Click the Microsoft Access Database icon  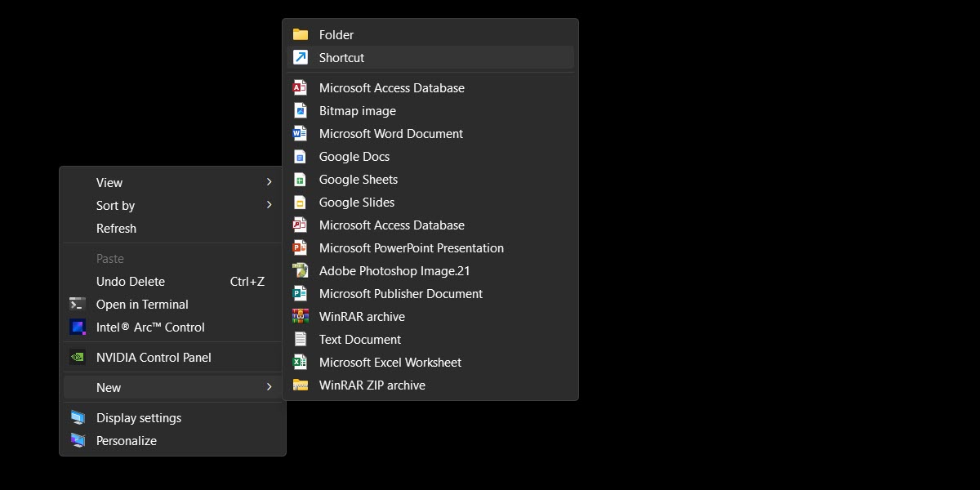coord(300,87)
